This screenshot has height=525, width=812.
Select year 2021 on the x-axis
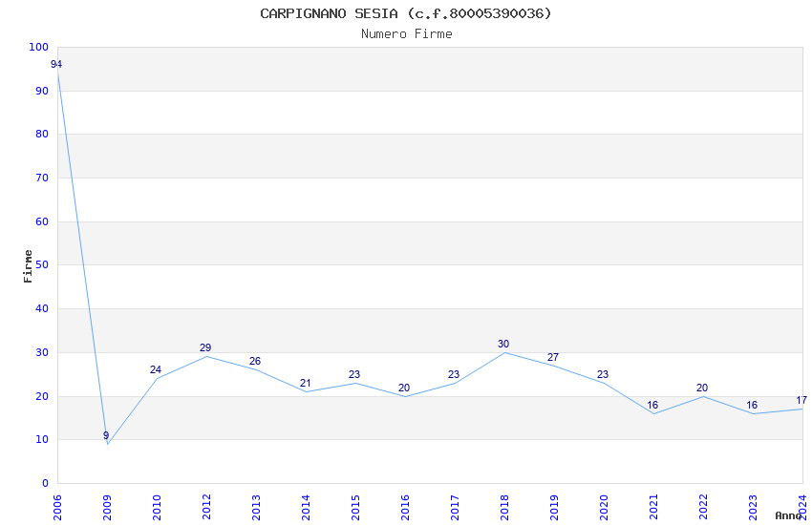[x=654, y=508]
